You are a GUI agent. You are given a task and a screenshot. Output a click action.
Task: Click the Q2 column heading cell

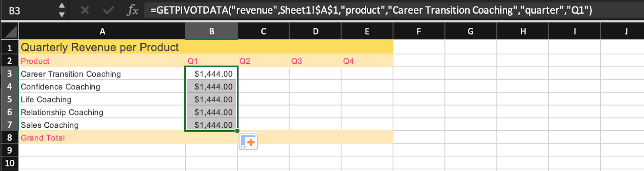(x=263, y=61)
